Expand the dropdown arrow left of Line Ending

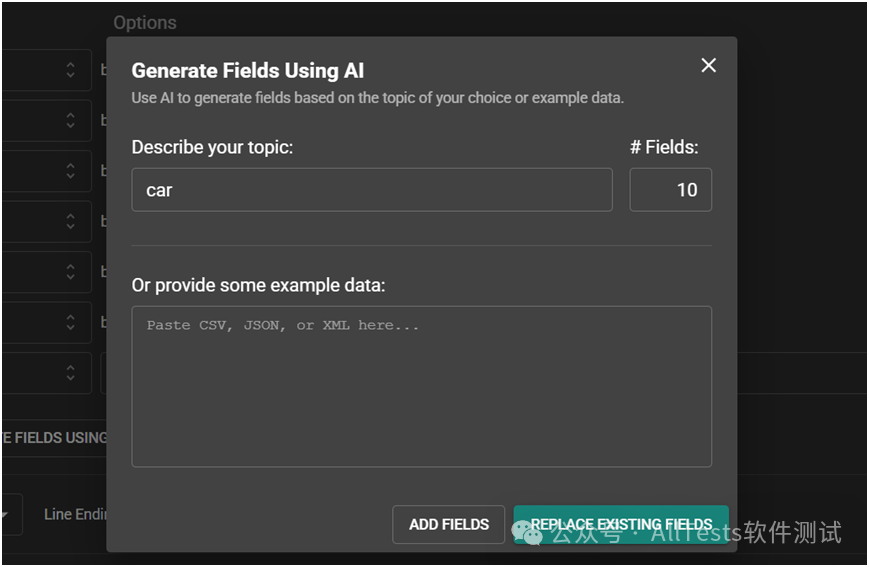click(5, 515)
